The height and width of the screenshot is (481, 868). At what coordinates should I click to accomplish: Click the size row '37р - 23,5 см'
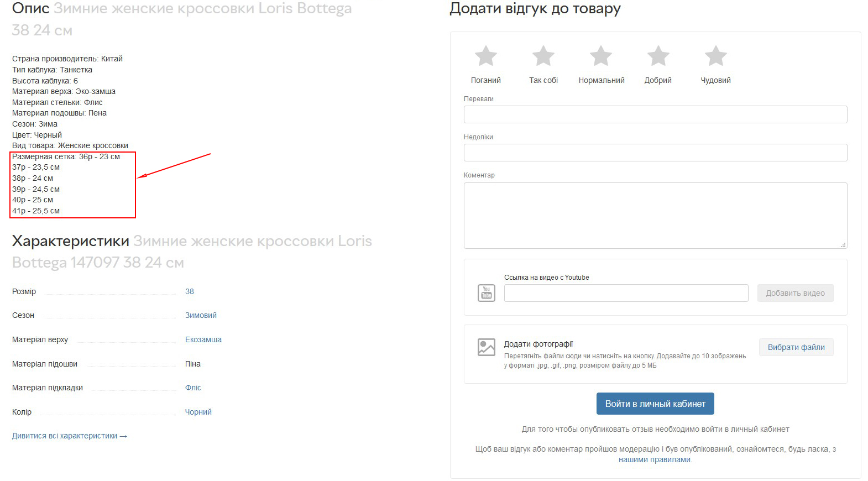pos(36,167)
